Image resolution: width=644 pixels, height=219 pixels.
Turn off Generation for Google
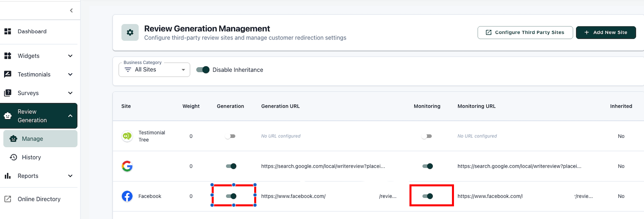point(231,166)
